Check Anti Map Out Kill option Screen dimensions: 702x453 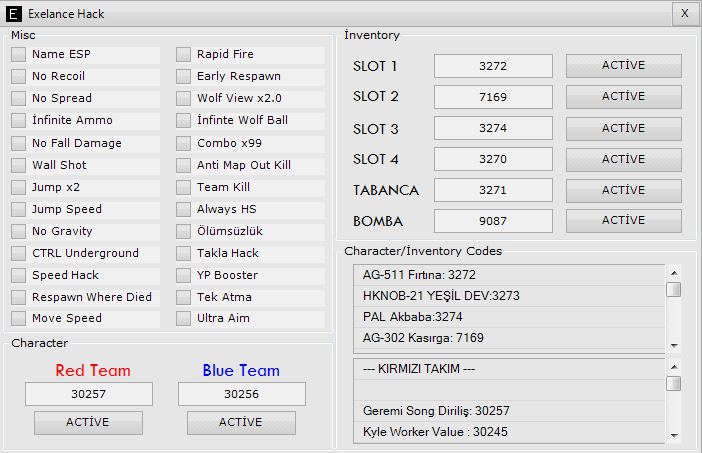coord(183,165)
